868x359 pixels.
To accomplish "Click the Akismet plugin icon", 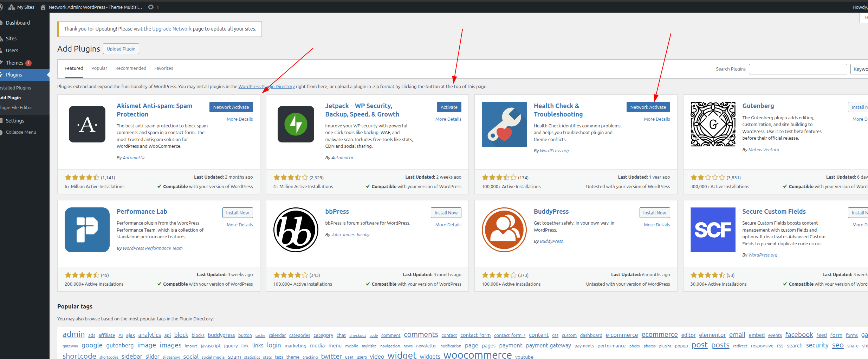I will 87,124.
